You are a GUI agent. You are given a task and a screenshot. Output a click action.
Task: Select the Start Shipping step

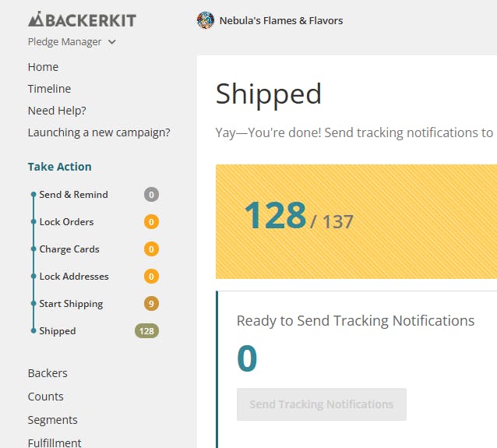click(x=71, y=304)
